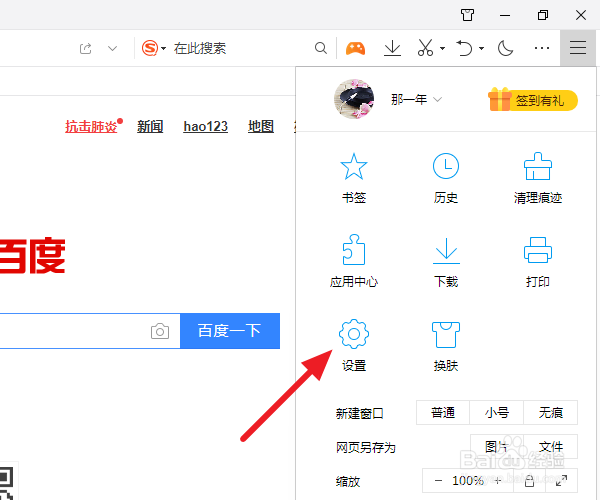Open 历史 history clock icon

pyautogui.click(x=446, y=178)
